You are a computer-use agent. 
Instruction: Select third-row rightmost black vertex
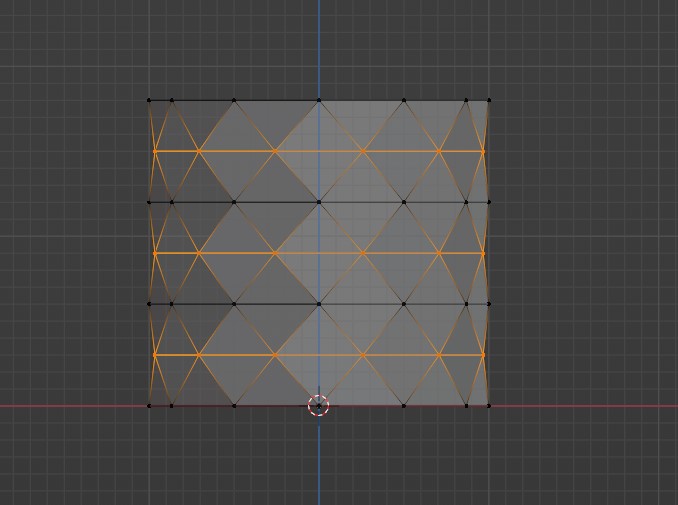[489, 303]
